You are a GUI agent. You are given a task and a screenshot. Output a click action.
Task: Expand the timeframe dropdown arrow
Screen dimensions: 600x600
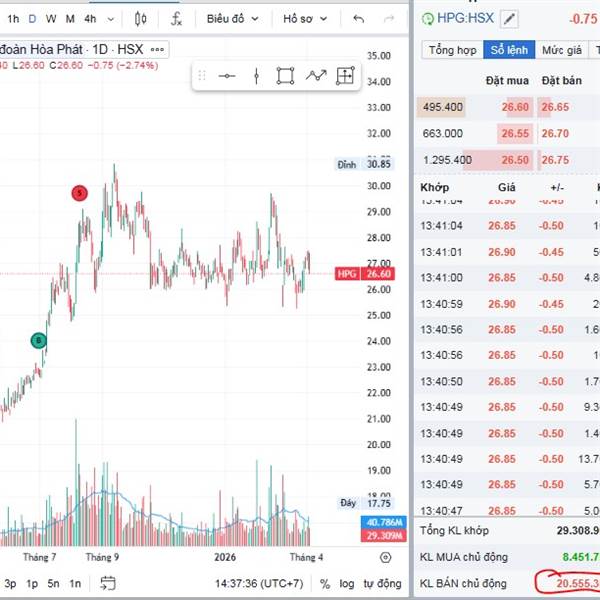(111, 19)
